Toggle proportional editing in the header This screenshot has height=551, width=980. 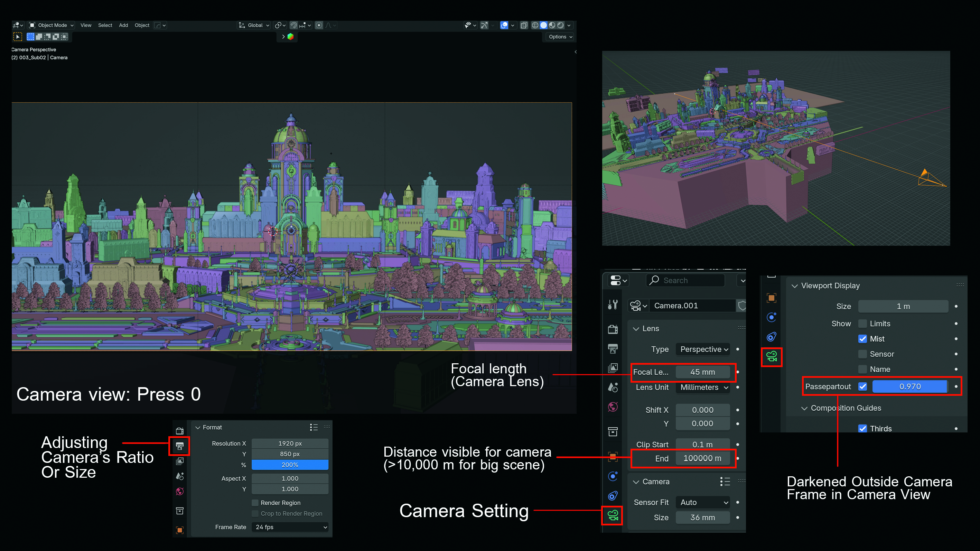(x=319, y=25)
